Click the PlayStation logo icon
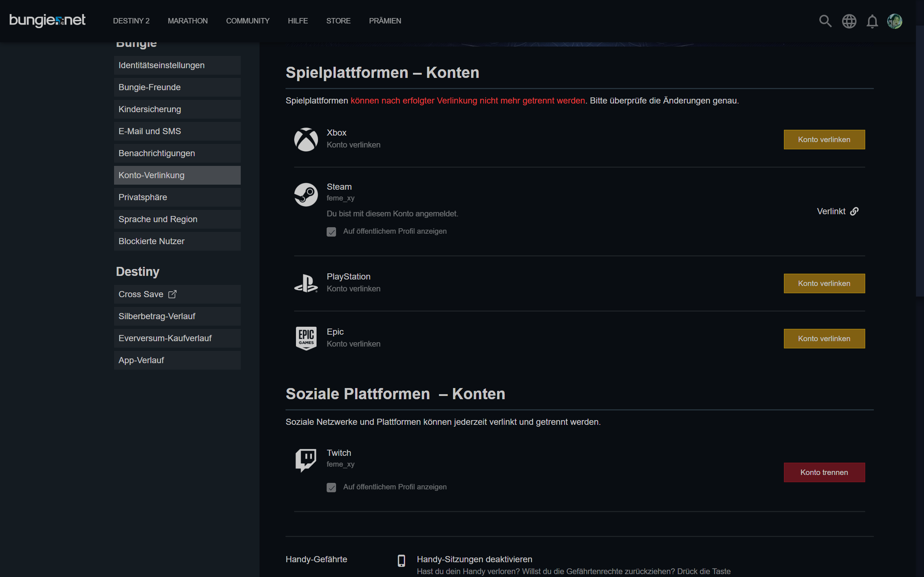This screenshot has width=924, height=577. (x=306, y=283)
